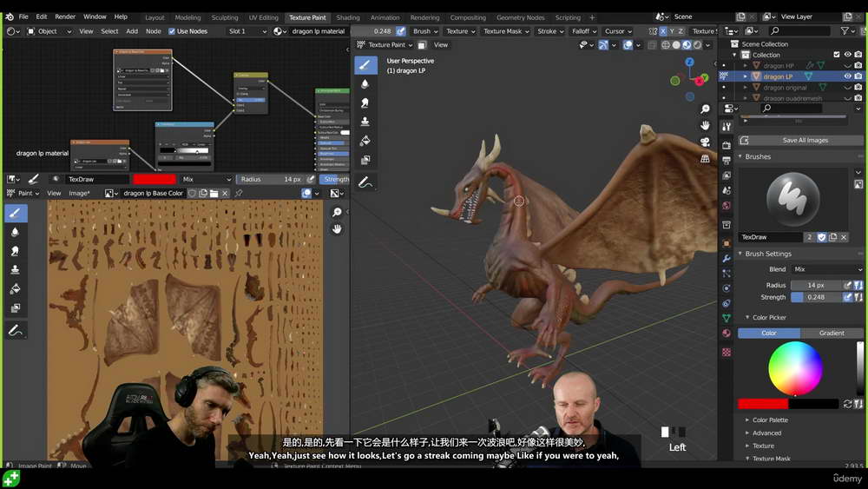Viewport: 868px width, 489px height.
Task: Switch to the UV Editing workspace tab
Action: point(264,17)
